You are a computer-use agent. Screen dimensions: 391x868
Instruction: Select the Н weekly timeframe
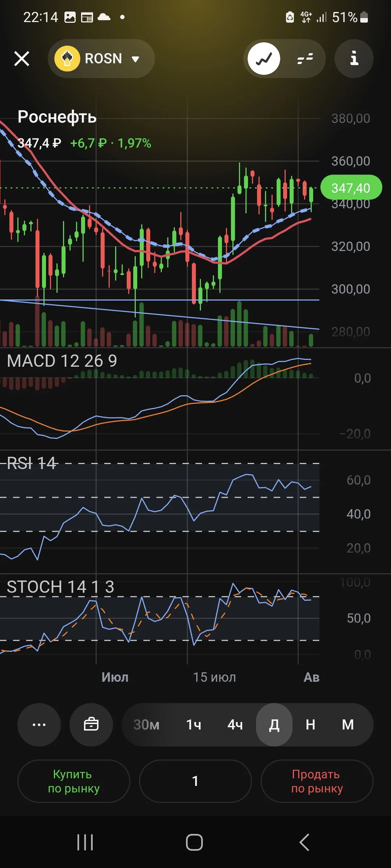[311, 725]
